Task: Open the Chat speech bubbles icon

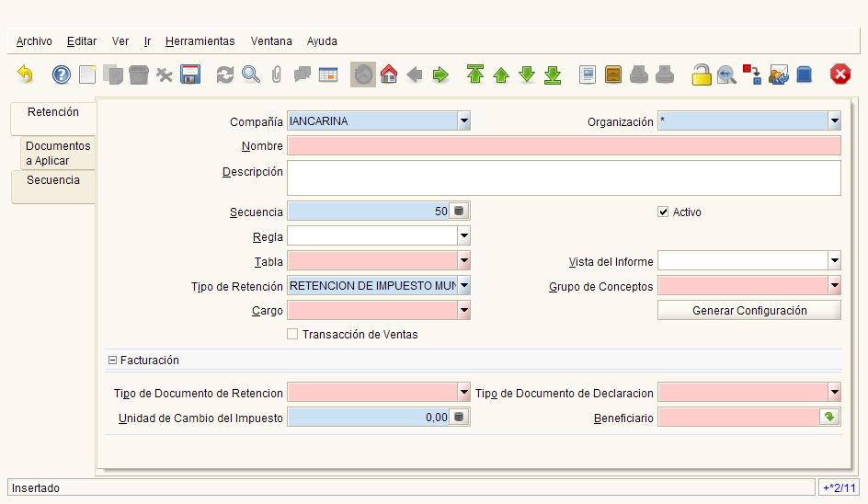Action: tap(303, 74)
